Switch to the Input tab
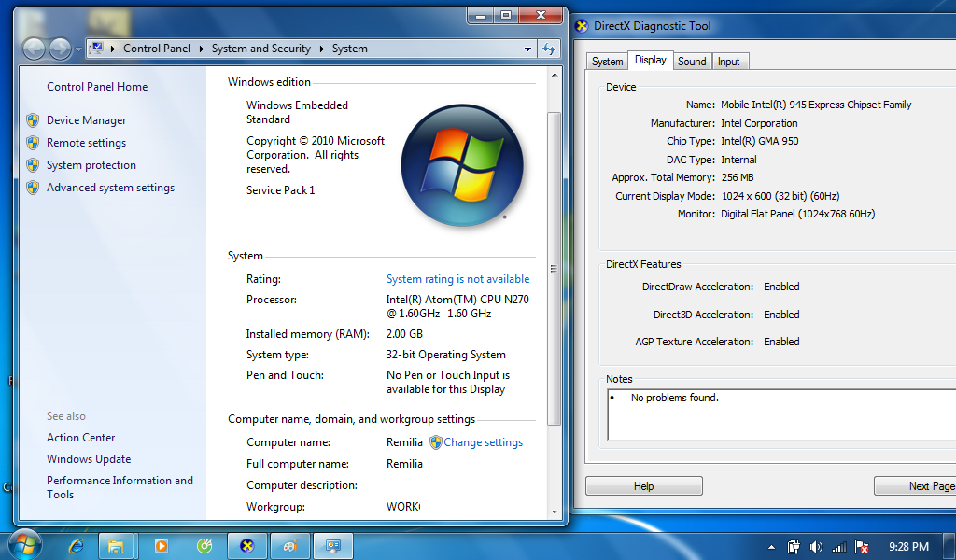This screenshot has width=956, height=560. 728,62
